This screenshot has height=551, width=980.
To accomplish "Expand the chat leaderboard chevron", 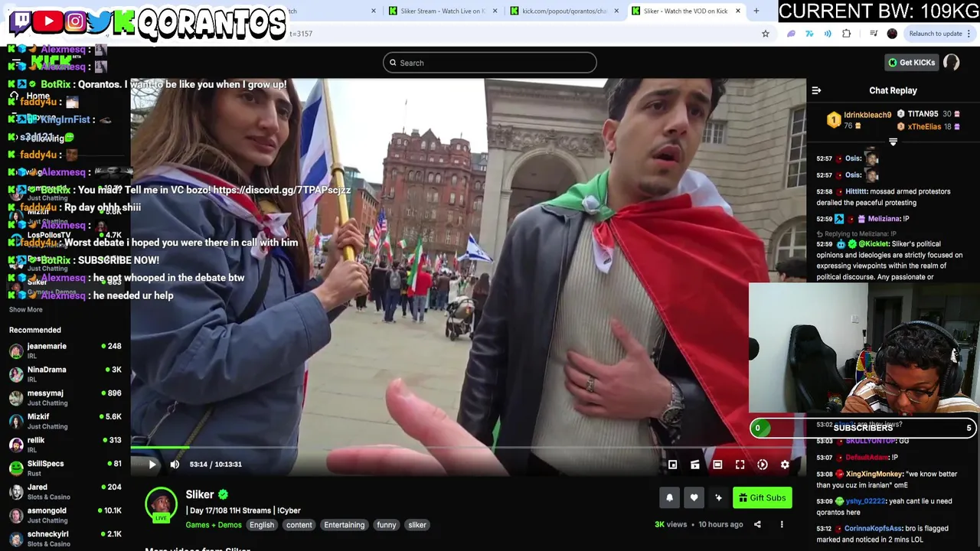I will (893, 142).
